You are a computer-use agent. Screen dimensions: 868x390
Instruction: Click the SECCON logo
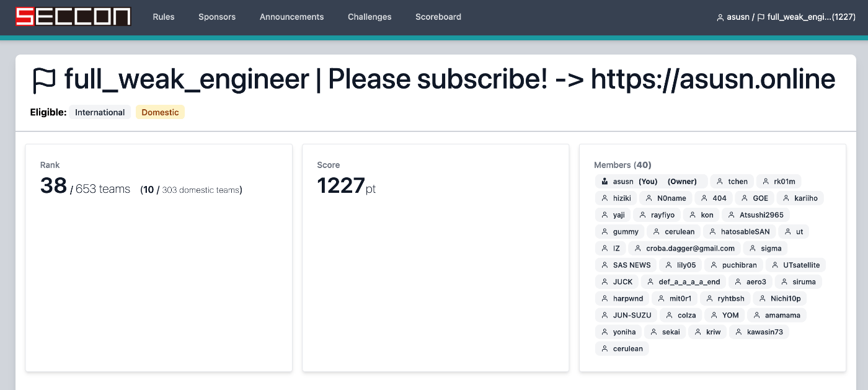coord(73,17)
